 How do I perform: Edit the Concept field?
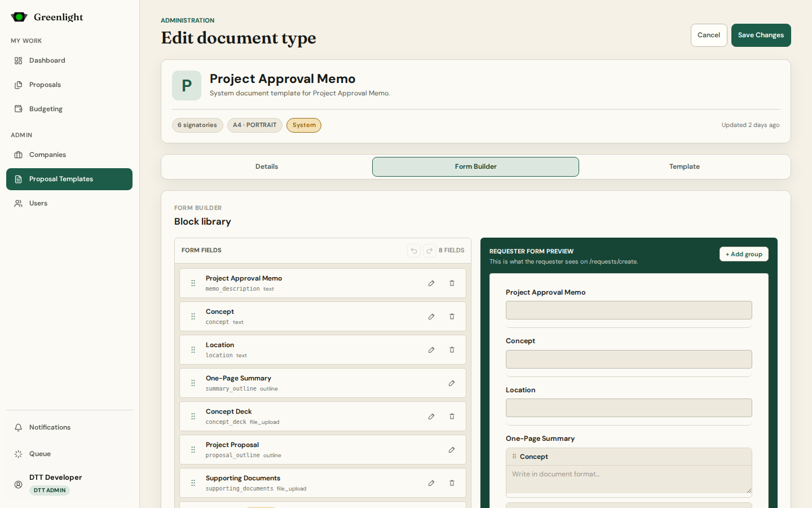pyautogui.click(x=431, y=317)
